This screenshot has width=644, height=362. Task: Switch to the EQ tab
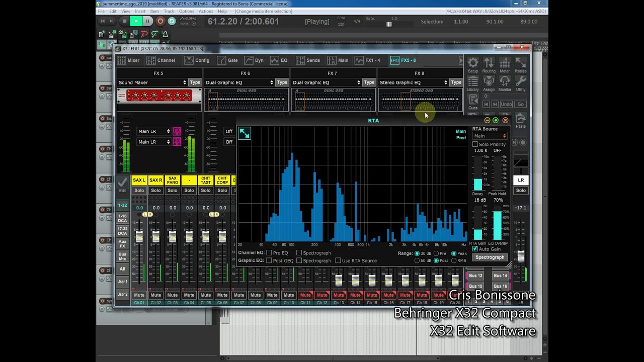click(x=279, y=60)
